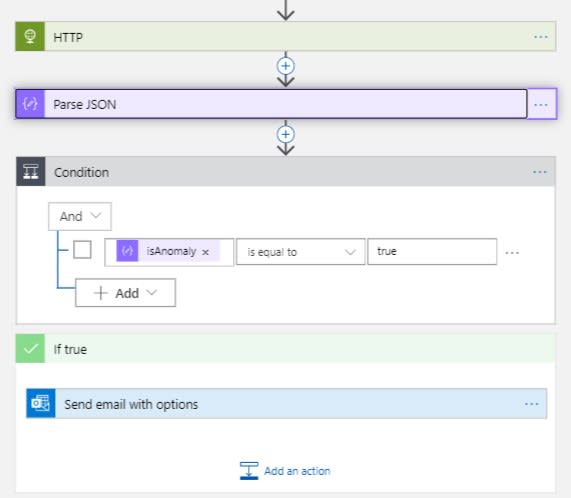Remove the isAnomaly token with x
This screenshot has height=498, width=571.
point(205,252)
